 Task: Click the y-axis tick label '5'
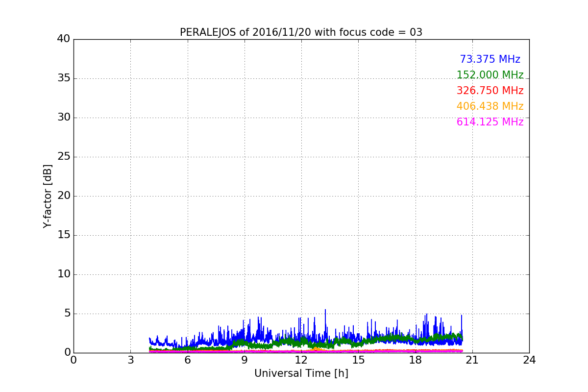(x=67, y=313)
